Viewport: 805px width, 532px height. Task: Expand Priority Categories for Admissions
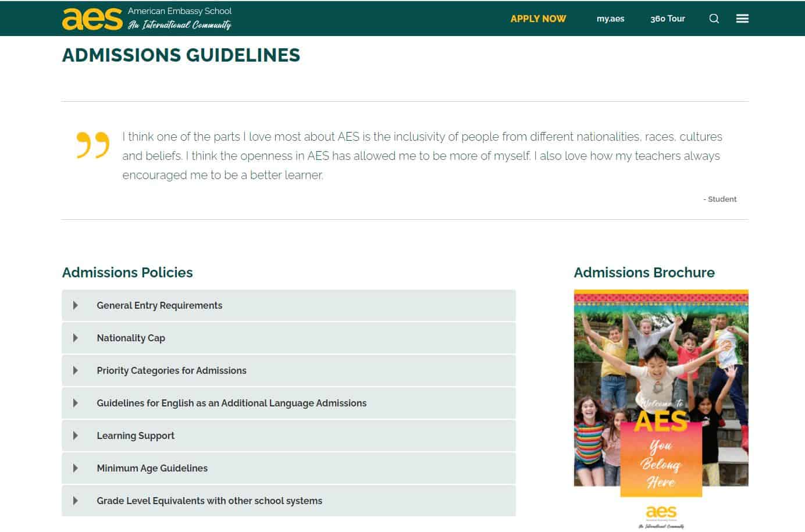tap(172, 370)
